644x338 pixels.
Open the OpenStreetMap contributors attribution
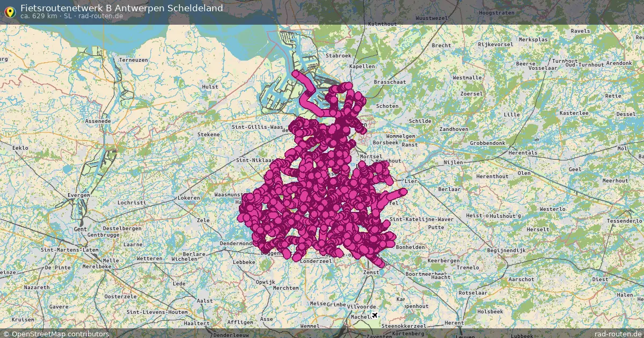(x=56, y=334)
